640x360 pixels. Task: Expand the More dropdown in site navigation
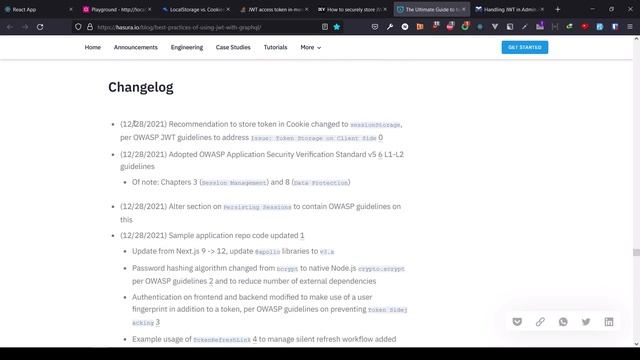[x=311, y=47]
